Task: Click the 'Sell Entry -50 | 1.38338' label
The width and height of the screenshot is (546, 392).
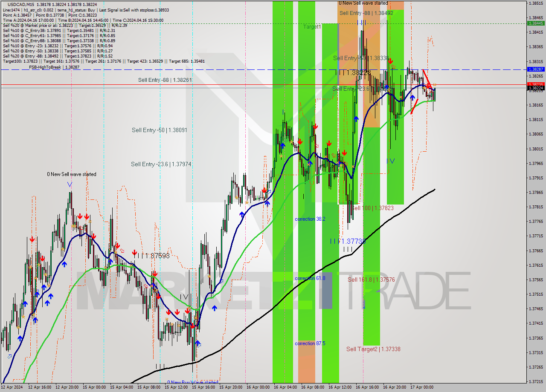Action: [361, 58]
